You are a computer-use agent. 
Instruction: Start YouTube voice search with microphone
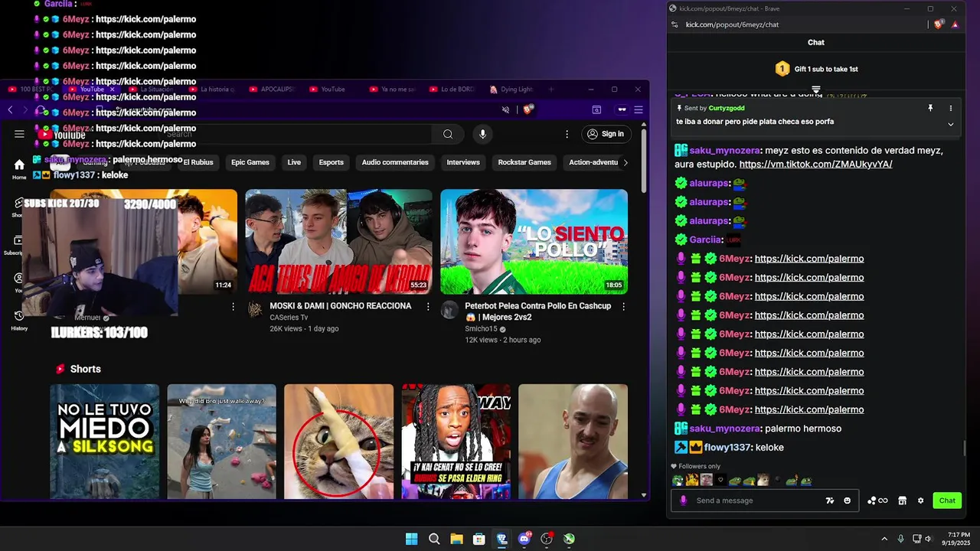482,134
